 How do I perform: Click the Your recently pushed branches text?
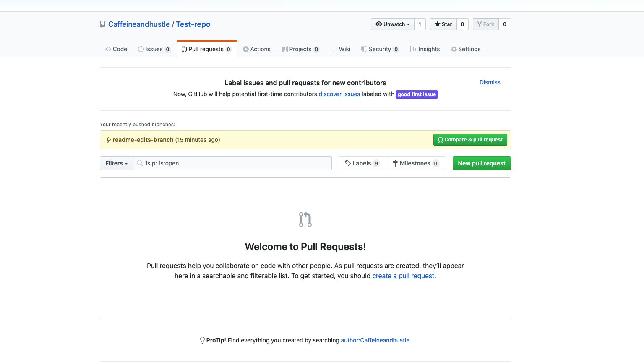(x=138, y=125)
